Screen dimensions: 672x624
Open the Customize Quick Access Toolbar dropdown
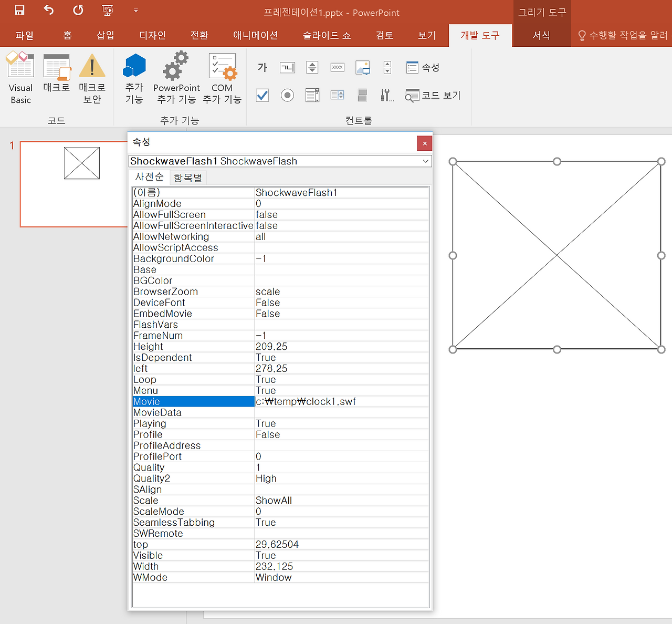tap(136, 11)
